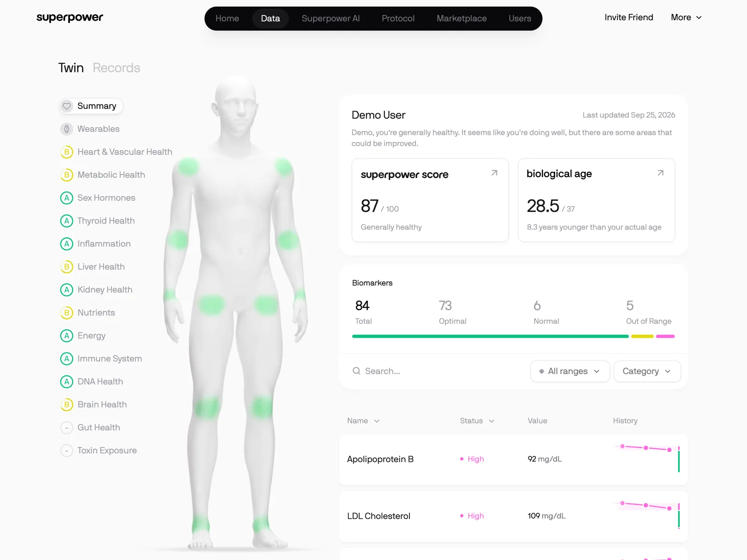This screenshot has height=560, width=747.
Task: Click the A grade badge for Energy
Action: [x=67, y=336]
